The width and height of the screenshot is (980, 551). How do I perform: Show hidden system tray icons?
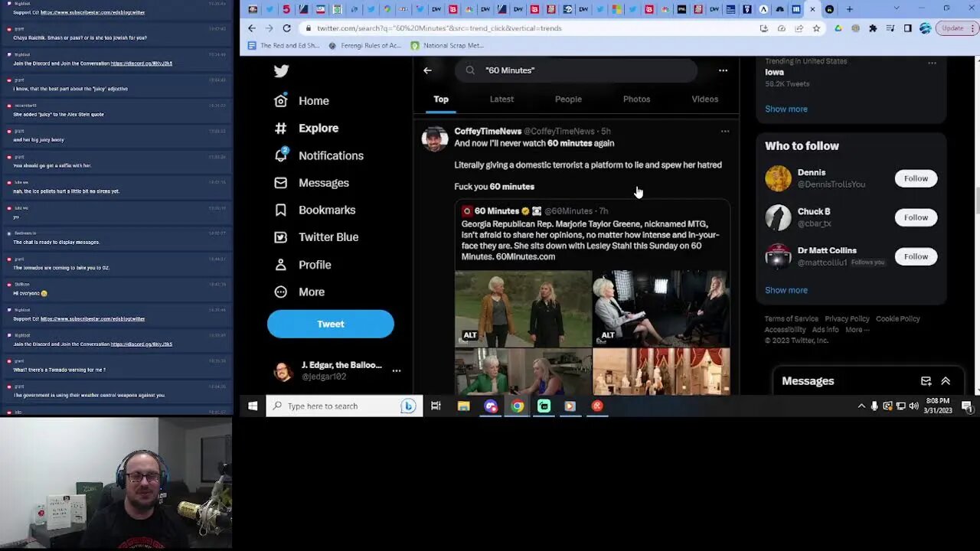click(861, 406)
